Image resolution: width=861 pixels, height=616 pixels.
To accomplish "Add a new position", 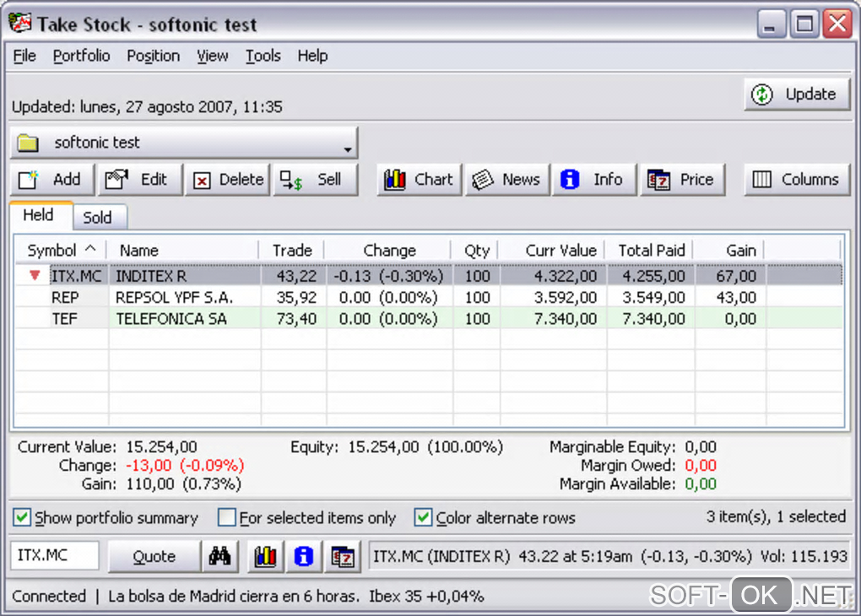I will (x=52, y=180).
